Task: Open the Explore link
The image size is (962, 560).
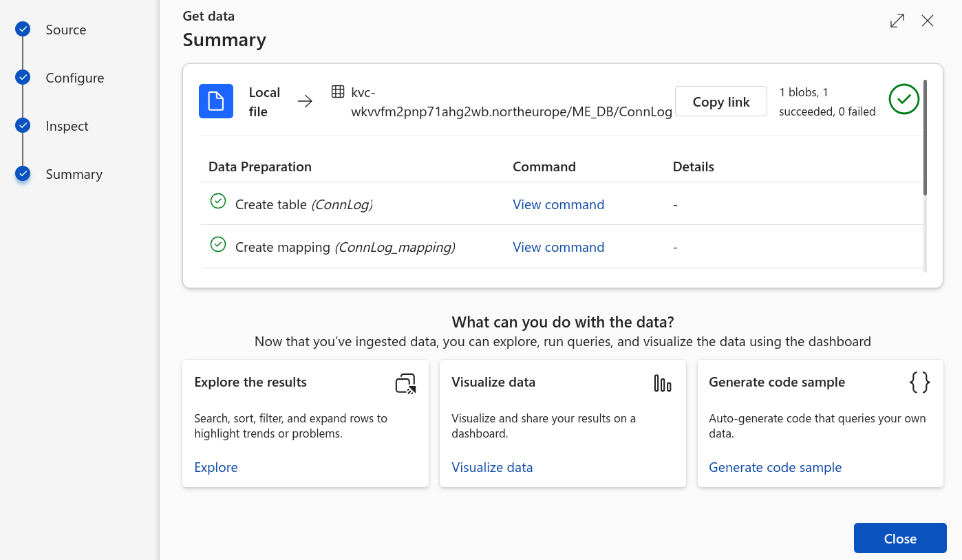Action: click(216, 467)
